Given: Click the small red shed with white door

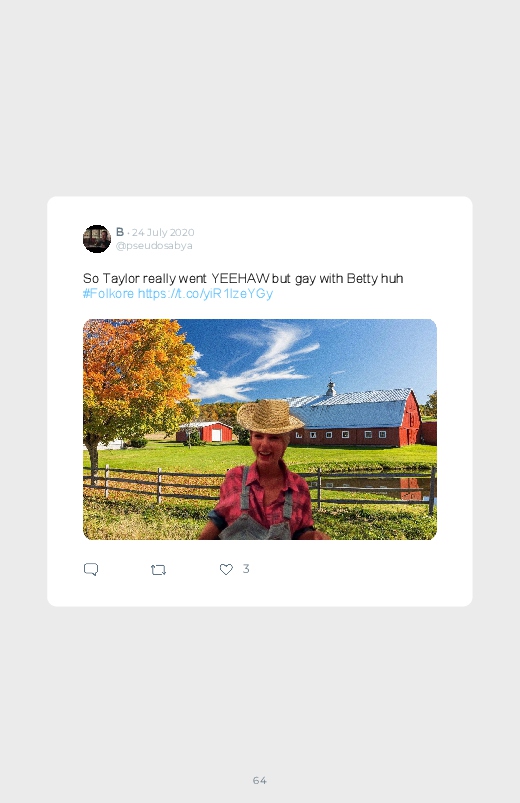Looking at the screenshot, I should coord(205,431).
